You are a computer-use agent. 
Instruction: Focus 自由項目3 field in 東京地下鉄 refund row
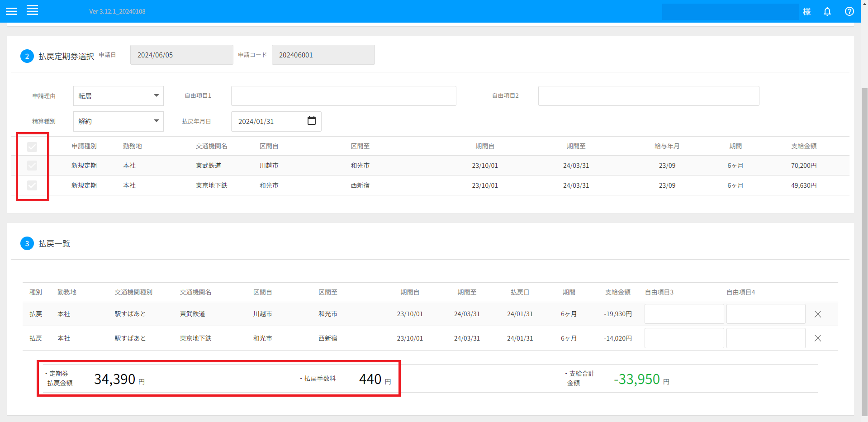coord(684,338)
